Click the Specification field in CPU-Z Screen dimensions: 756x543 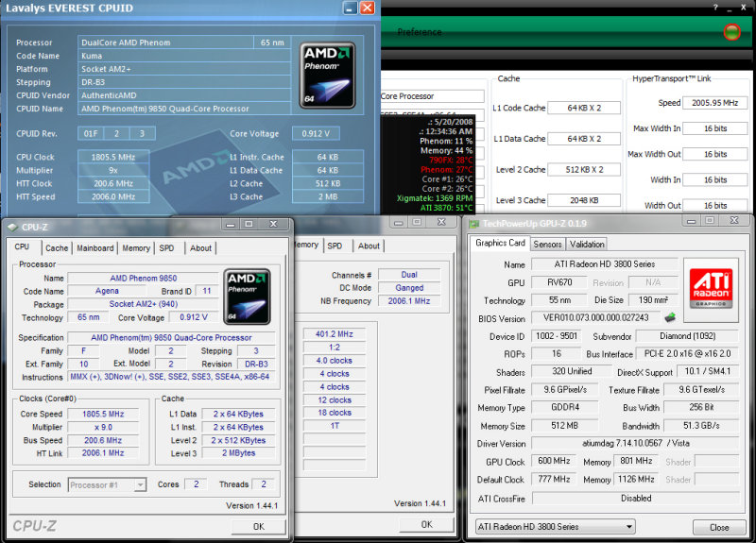tap(171, 338)
